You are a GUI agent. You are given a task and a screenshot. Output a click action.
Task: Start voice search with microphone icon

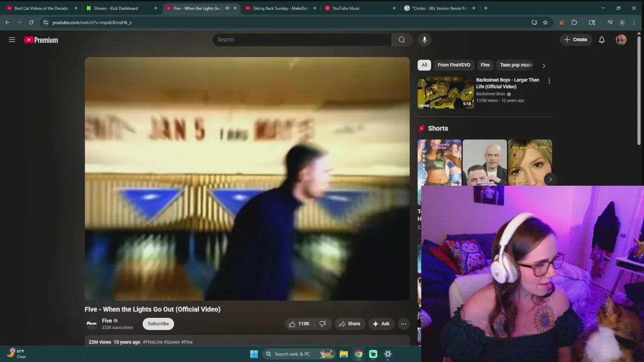coord(425,40)
